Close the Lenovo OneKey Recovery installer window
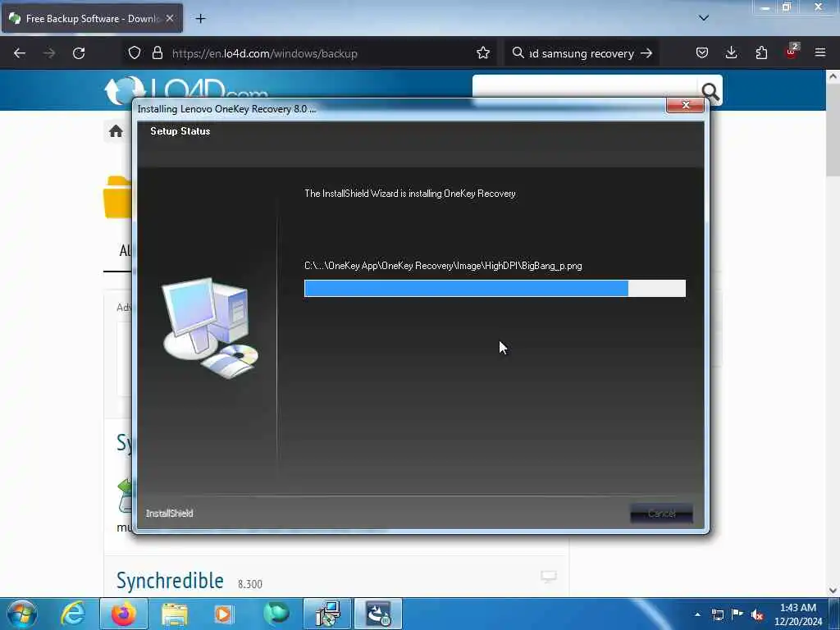This screenshot has width=840, height=630. tap(685, 105)
